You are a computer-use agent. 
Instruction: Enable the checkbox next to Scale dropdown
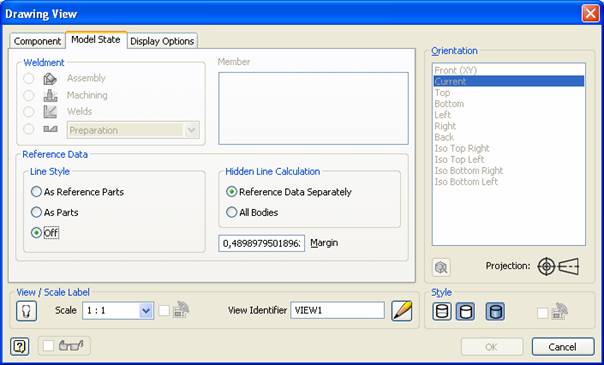pos(164,311)
